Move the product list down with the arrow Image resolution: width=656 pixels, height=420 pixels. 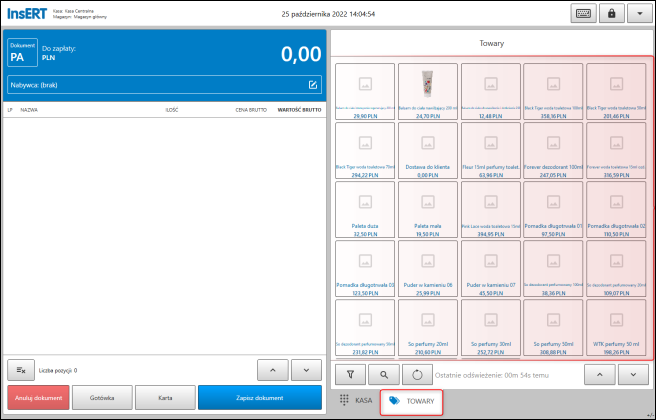pyautogui.click(x=633, y=375)
